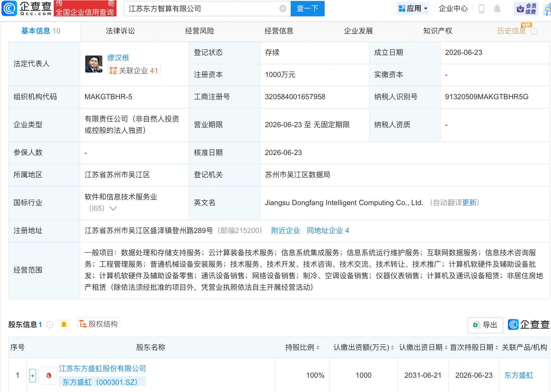Click the 1000万元 registered capital value
This screenshot has width=551, height=392.
[280, 75]
